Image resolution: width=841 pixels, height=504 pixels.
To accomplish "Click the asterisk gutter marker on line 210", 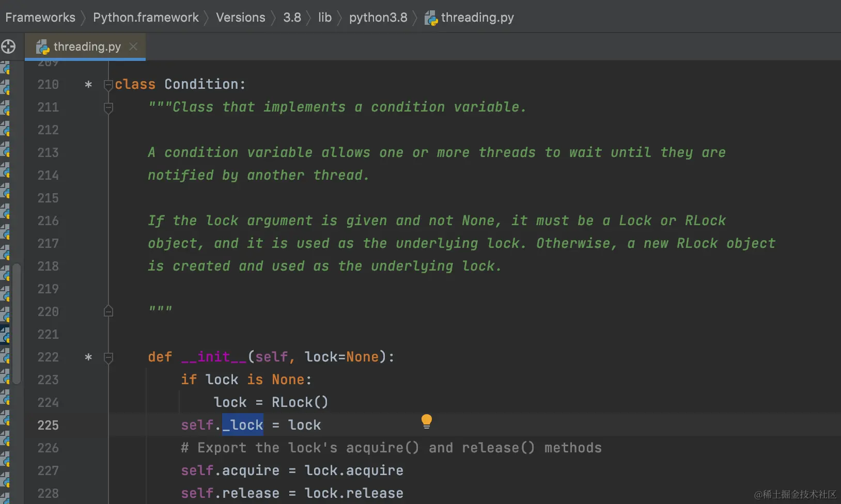I will [x=88, y=84].
